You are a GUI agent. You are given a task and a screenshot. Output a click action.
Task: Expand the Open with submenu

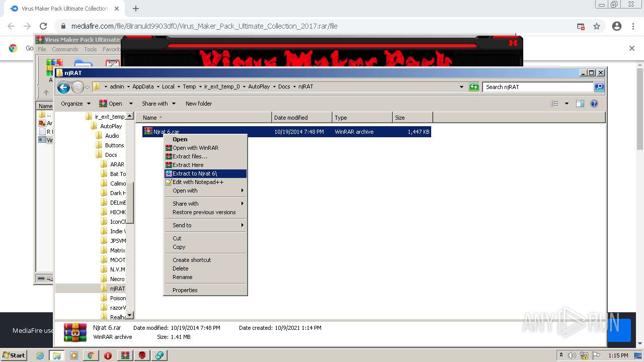(205, 191)
